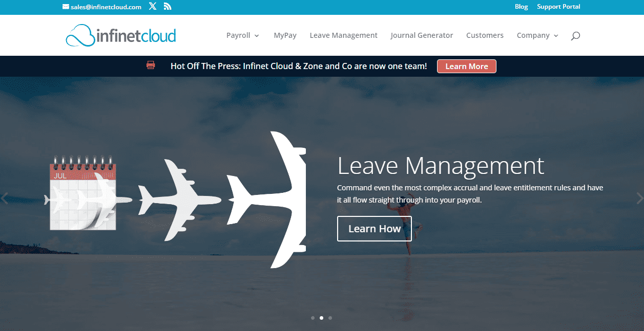Click the red Learn More button
This screenshot has width=644, height=331.
point(467,67)
